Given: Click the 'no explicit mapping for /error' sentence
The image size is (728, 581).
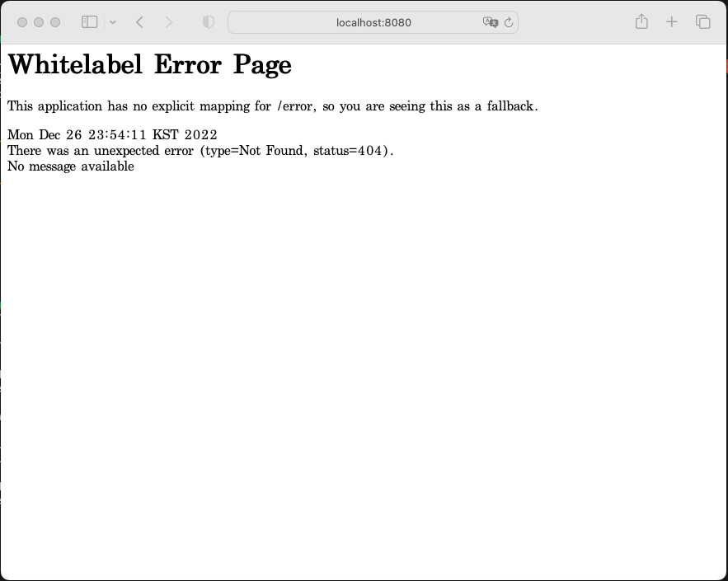Looking at the screenshot, I should point(273,106).
